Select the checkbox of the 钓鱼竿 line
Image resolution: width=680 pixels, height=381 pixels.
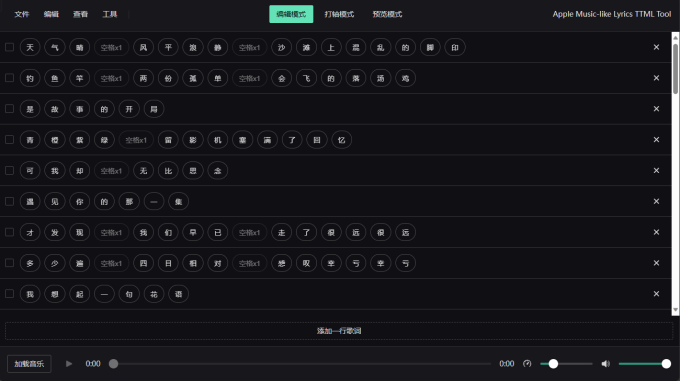(9, 78)
